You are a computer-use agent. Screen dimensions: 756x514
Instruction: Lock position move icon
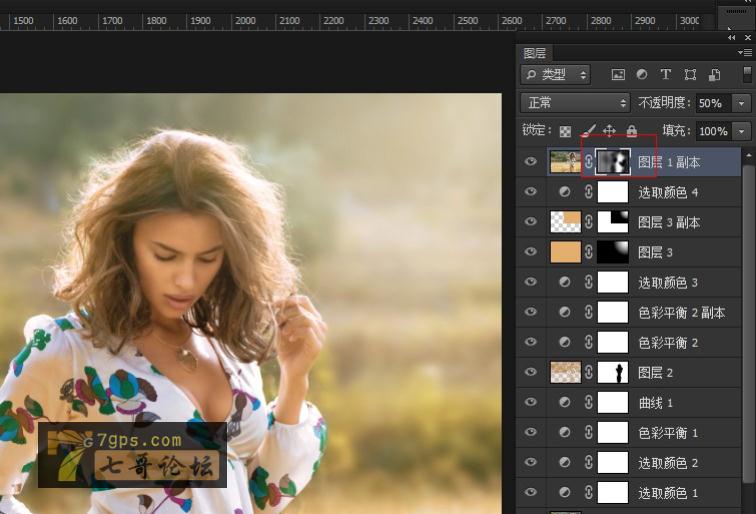pyautogui.click(x=609, y=131)
